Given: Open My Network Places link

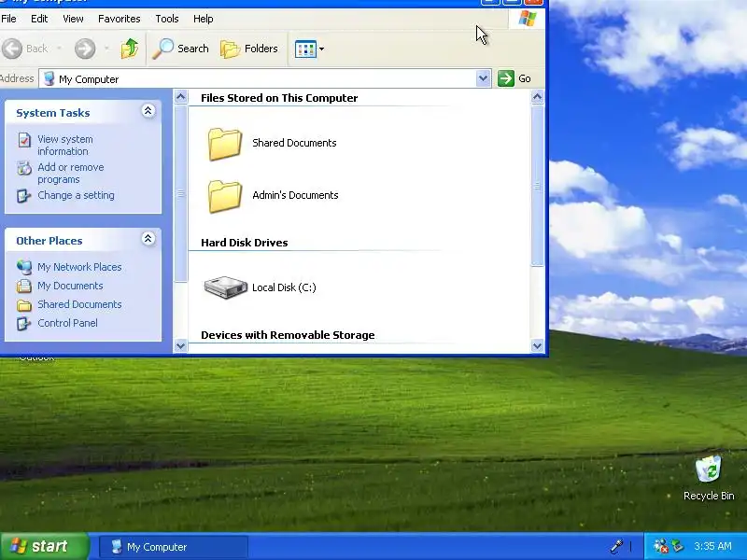Looking at the screenshot, I should [79, 267].
